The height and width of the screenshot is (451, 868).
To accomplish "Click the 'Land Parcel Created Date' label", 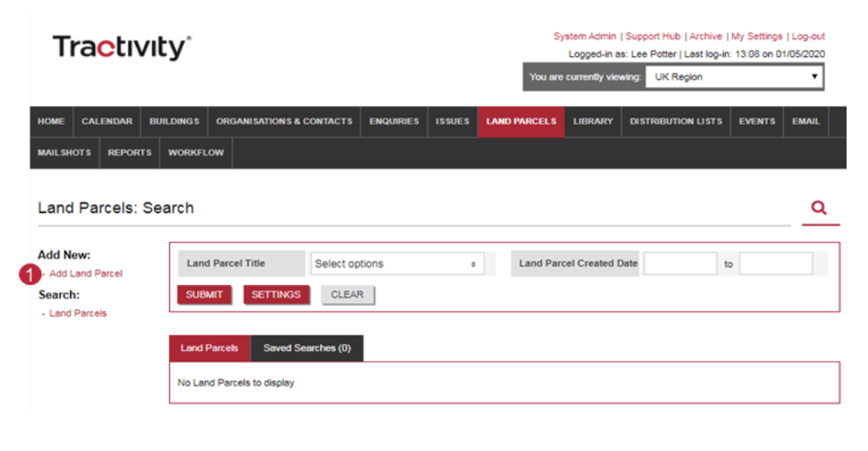I will (578, 263).
